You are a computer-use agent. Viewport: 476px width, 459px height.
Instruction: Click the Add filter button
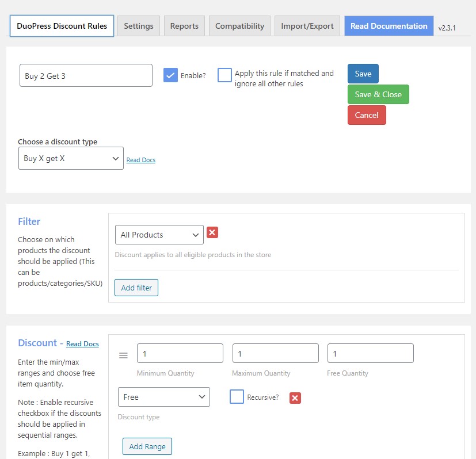click(x=136, y=288)
